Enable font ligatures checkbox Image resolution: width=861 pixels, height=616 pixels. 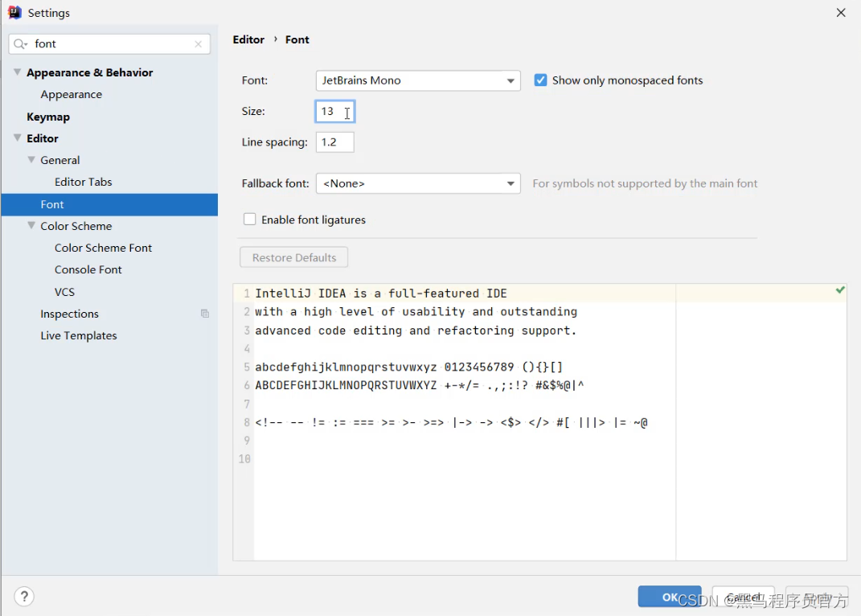point(250,220)
